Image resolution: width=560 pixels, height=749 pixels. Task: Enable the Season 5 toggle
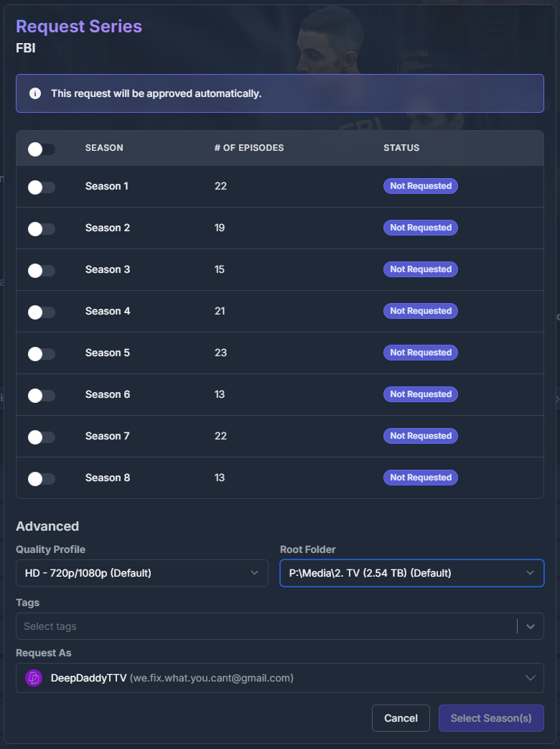(x=42, y=353)
